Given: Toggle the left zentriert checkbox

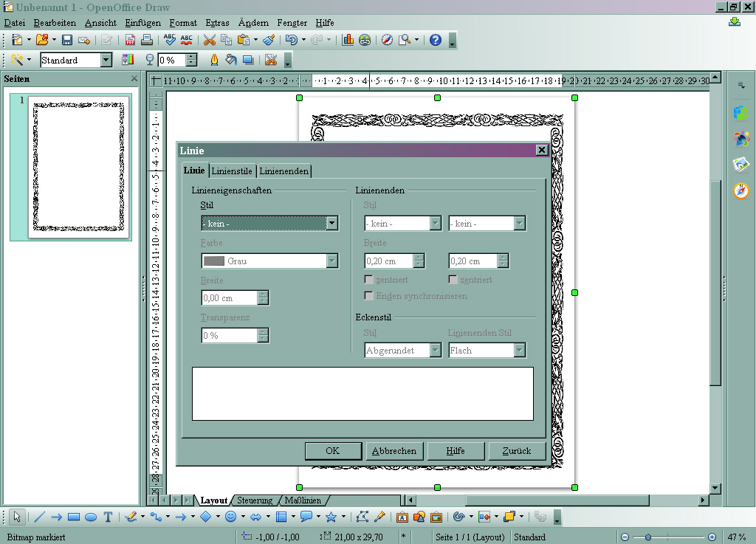Looking at the screenshot, I should tap(369, 280).
